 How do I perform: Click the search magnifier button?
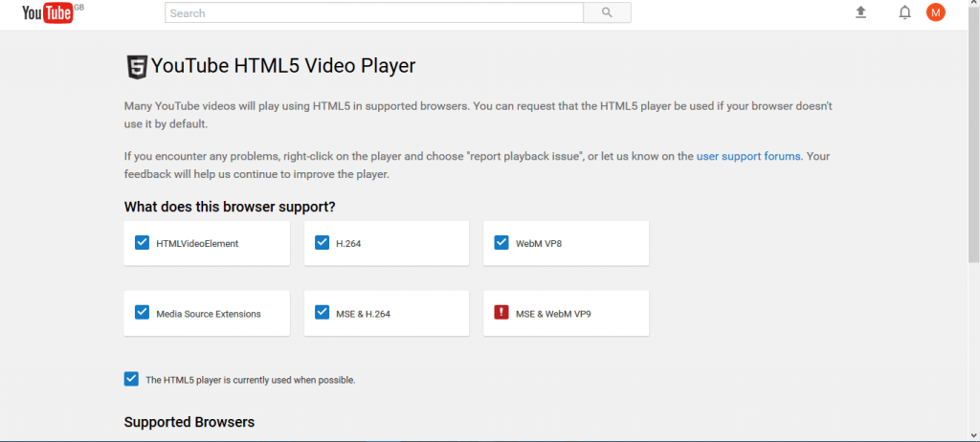pos(607,12)
